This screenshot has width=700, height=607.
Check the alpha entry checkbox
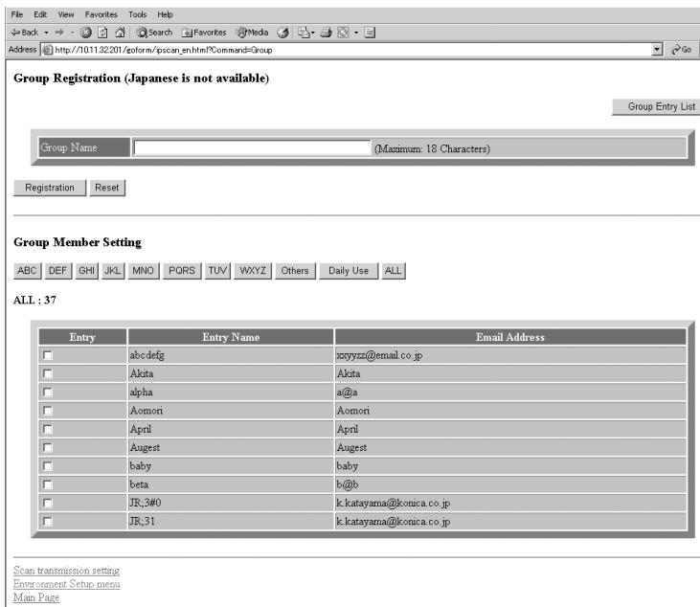tap(47, 393)
